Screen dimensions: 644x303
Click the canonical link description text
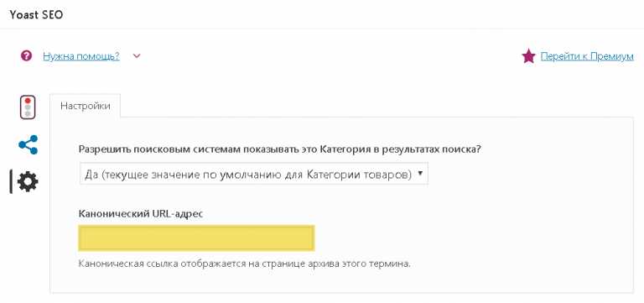point(245,263)
